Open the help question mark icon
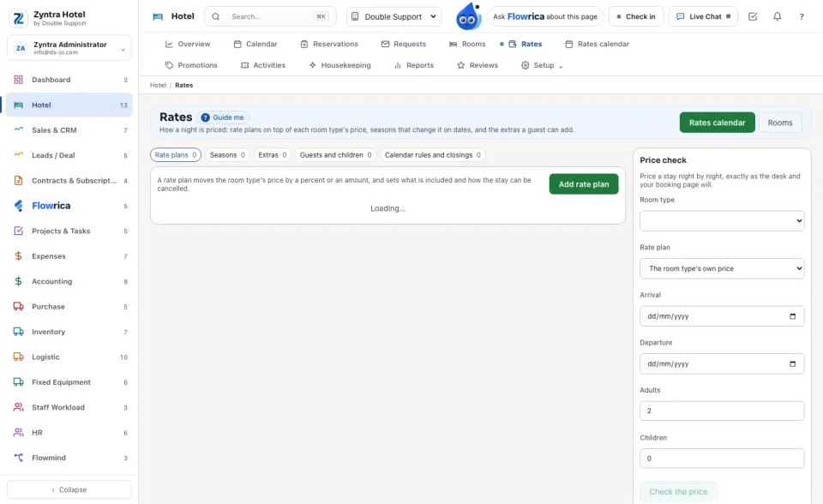Screen dimensions: 823x504 802,16
